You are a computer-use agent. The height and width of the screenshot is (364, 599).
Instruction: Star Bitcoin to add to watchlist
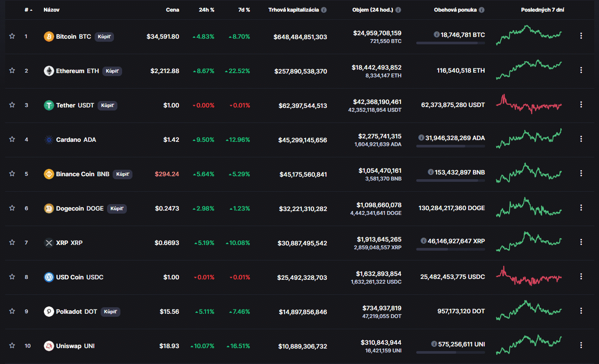[12, 36]
